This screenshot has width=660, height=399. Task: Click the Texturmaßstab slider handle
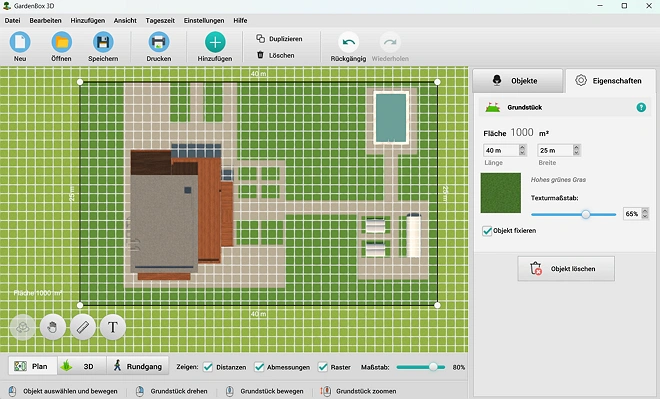coord(585,215)
